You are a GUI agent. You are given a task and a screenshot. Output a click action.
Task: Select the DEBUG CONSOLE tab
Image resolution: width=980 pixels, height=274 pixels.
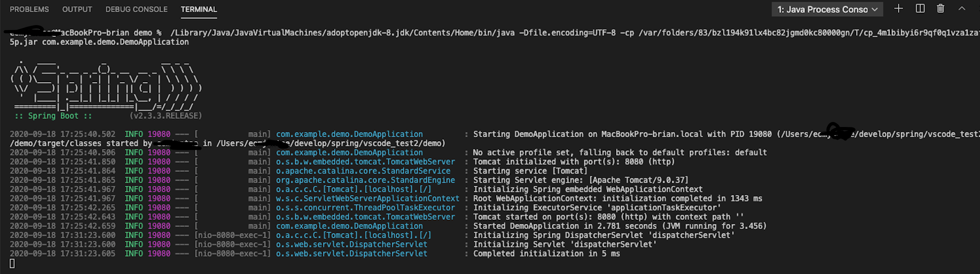point(137,9)
